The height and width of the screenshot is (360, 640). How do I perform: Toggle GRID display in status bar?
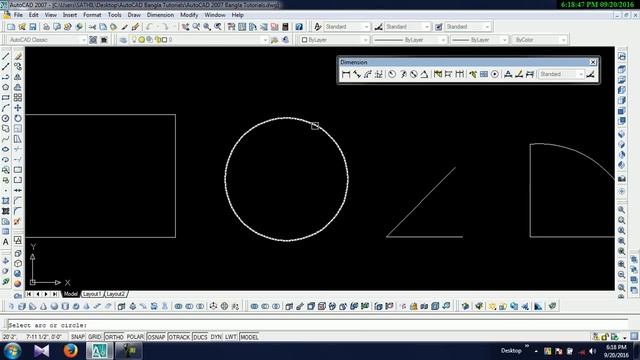[95, 337]
